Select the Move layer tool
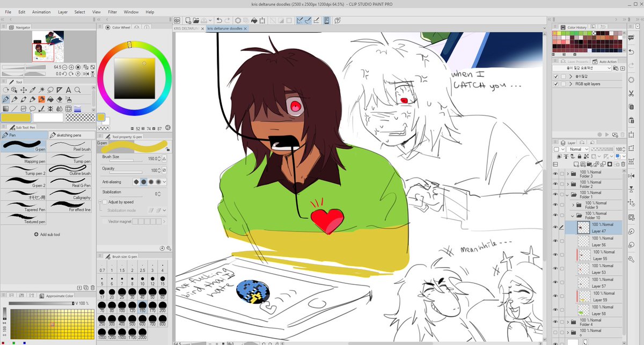This screenshot has width=644, height=345. (24, 90)
